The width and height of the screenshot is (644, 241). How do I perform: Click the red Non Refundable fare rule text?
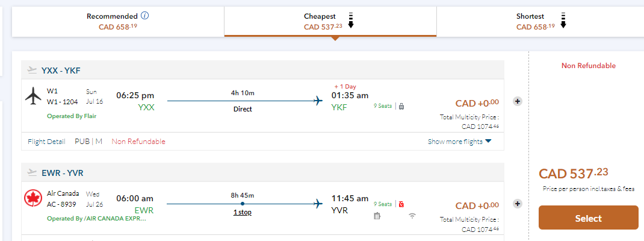138,142
